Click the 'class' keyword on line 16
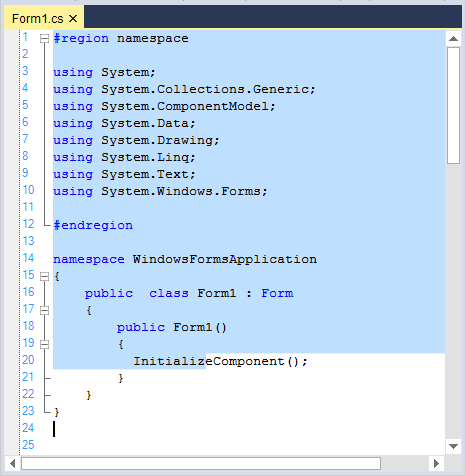This screenshot has height=476, width=466. pyautogui.click(x=169, y=294)
